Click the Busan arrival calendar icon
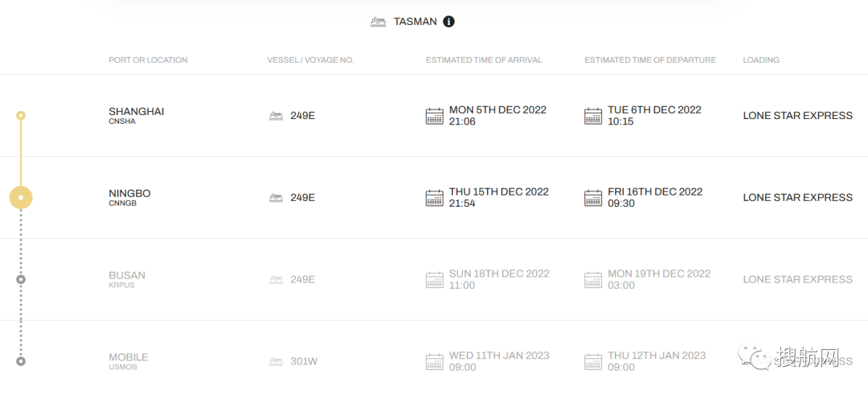This screenshot has width=868, height=395. click(x=434, y=280)
